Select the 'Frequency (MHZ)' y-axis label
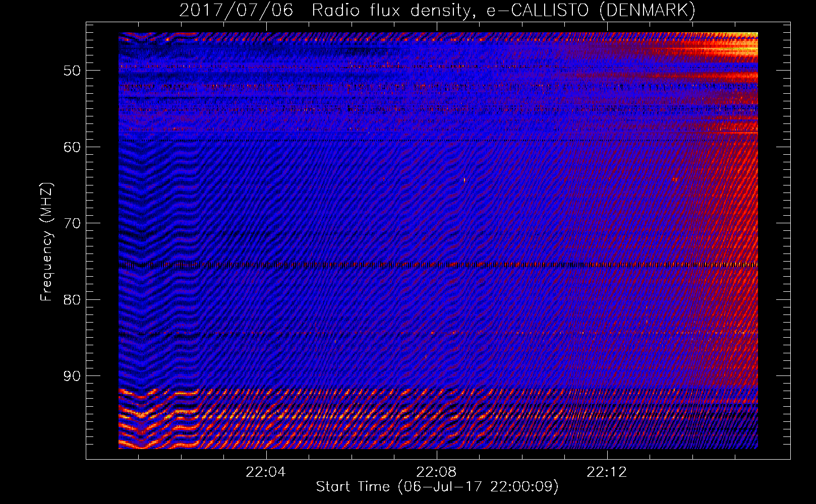This screenshot has width=816, height=504. click(x=46, y=242)
